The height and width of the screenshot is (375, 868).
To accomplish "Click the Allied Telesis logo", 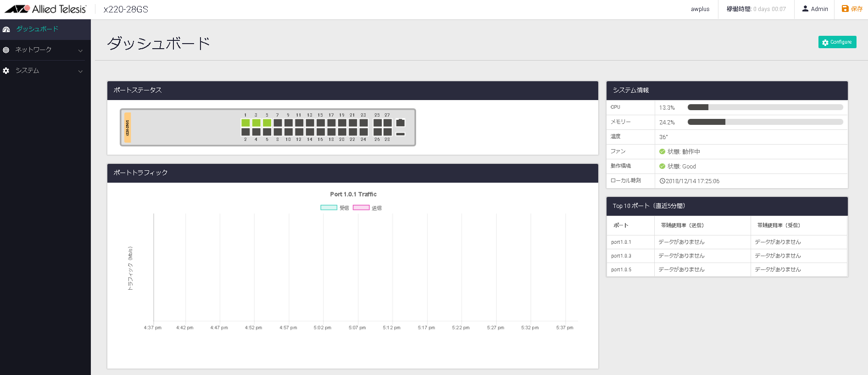I will 45,9.
